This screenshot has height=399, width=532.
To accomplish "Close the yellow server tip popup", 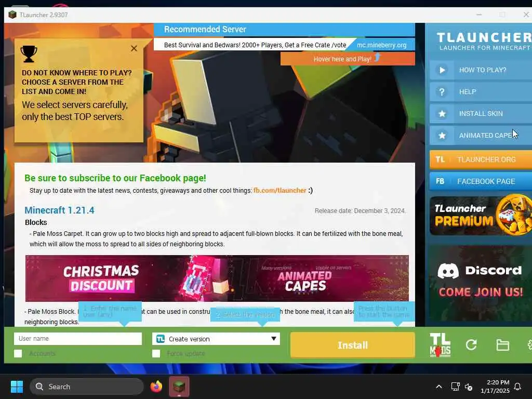I will point(134,48).
